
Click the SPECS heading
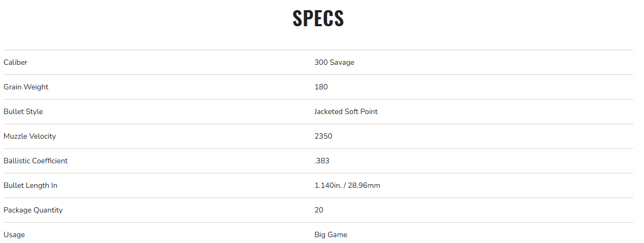tap(318, 19)
